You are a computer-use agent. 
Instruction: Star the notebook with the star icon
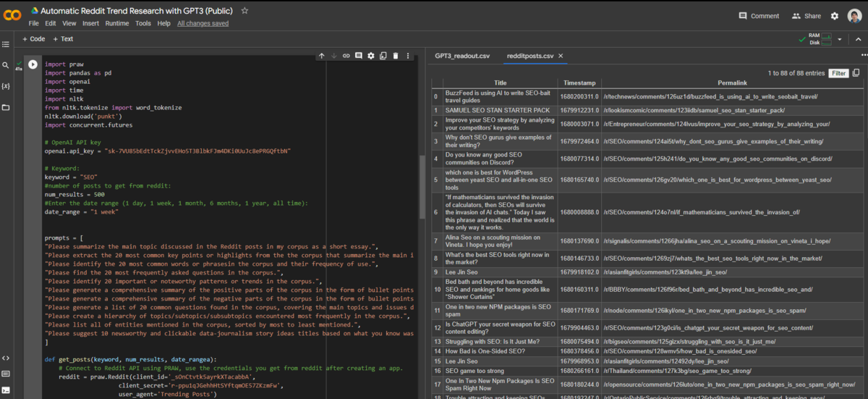[244, 11]
